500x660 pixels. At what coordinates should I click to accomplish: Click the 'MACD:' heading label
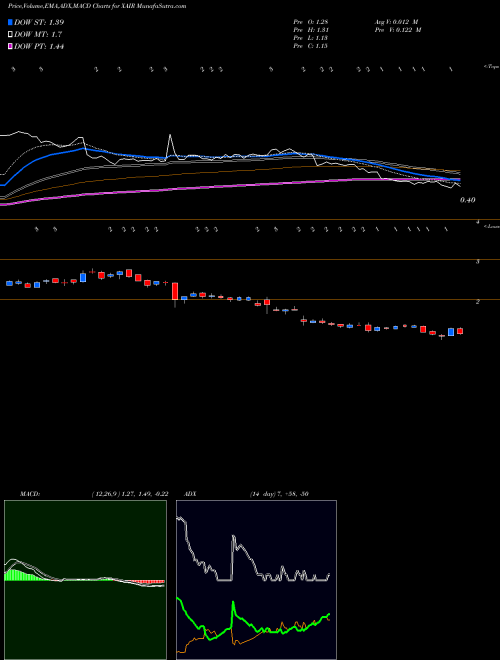click(30, 494)
